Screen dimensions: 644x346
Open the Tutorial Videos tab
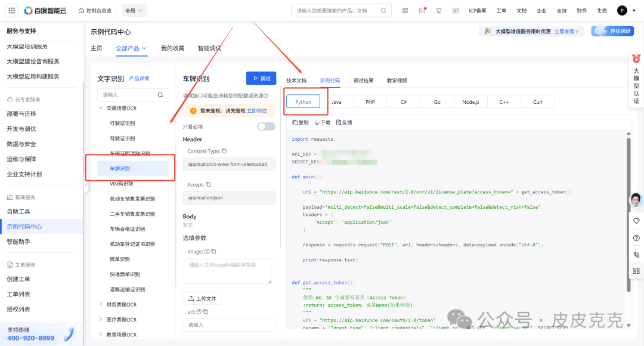[x=397, y=81]
